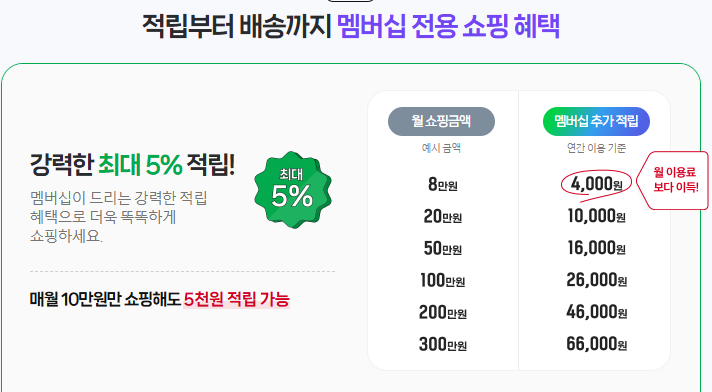Click the 66,000원 reward value
The height and width of the screenshot is (392, 712).
coord(597,344)
